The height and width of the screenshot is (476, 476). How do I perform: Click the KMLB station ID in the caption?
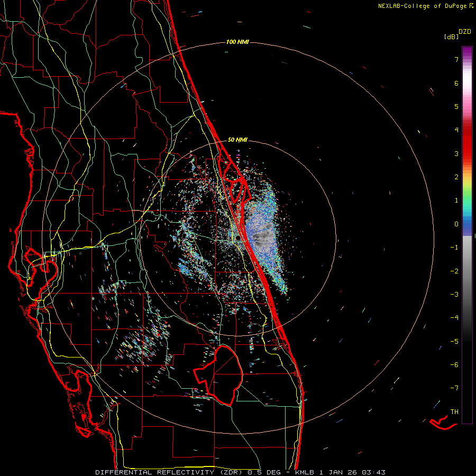pos(305,472)
